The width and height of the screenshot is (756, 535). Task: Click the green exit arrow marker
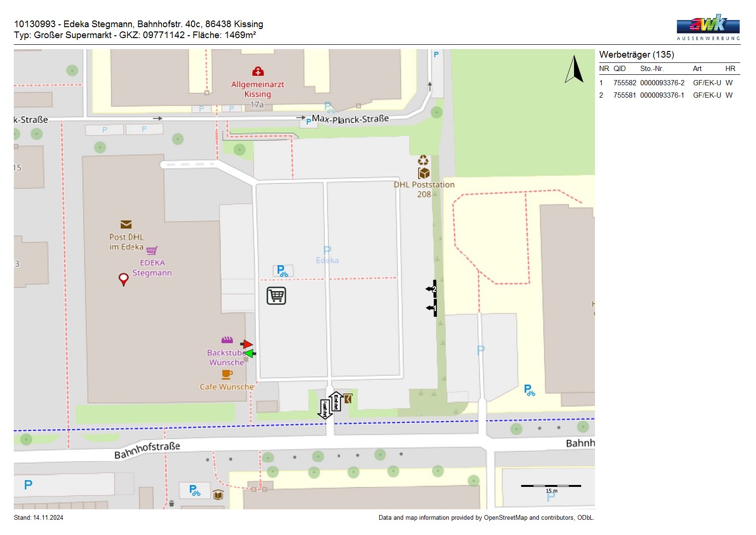coord(249,353)
